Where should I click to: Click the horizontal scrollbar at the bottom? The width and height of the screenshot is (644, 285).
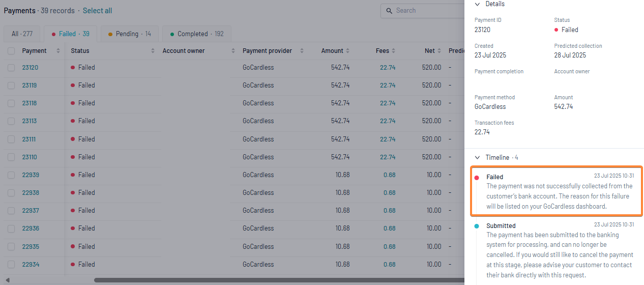[279, 280]
